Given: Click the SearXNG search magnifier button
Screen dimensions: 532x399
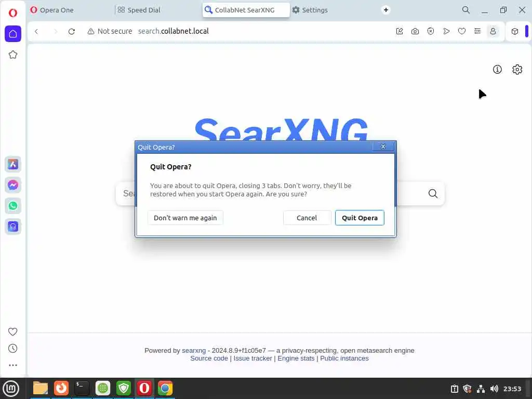Looking at the screenshot, I should [433, 193].
